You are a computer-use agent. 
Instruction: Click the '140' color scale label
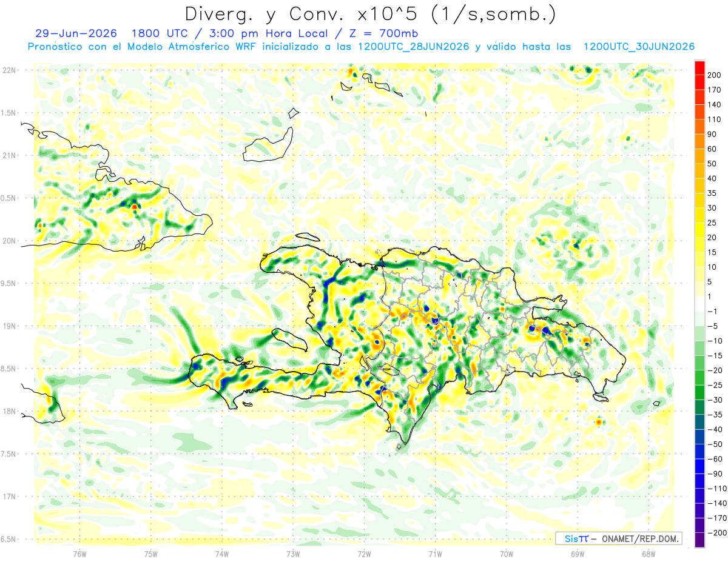(715, 104)
